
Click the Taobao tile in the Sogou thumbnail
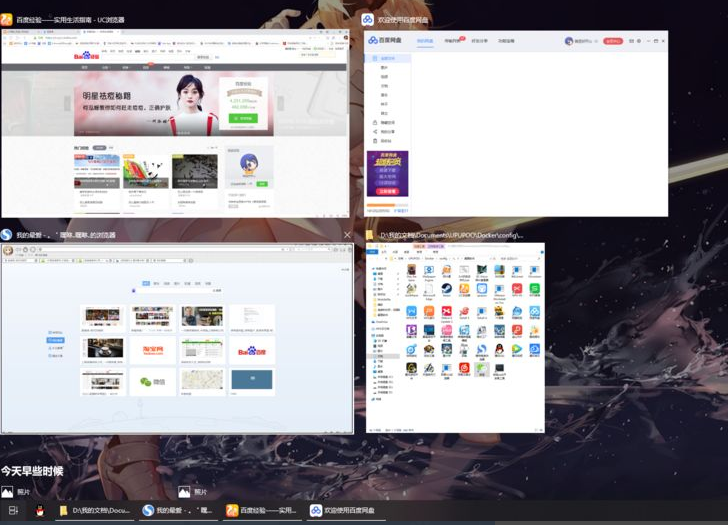pos(153,350)
